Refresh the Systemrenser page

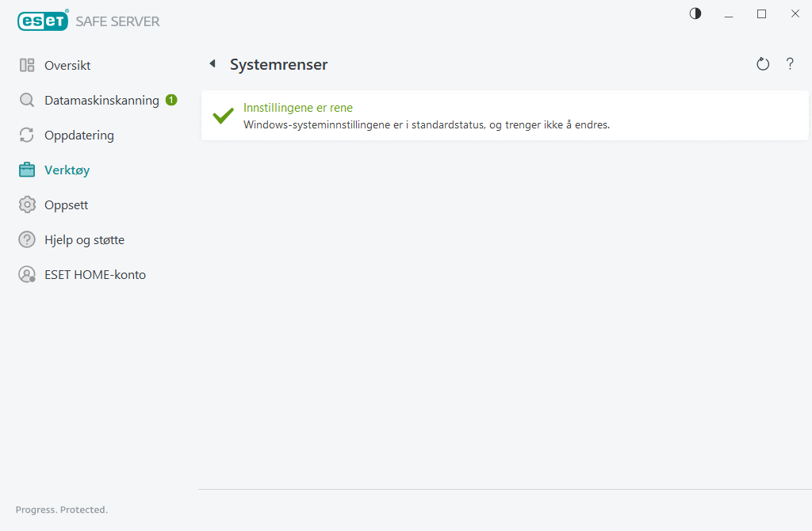point(763,64)
